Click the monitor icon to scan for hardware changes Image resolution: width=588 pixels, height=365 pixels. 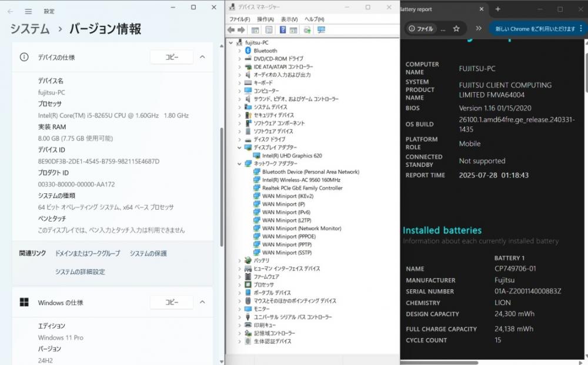pos(322,30)
